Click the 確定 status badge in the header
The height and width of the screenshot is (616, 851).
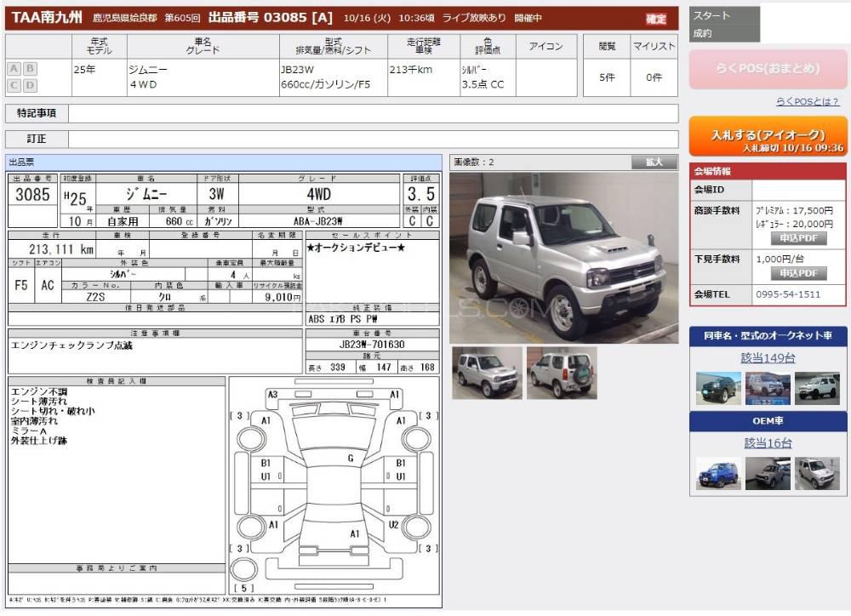tap(656, 19)
